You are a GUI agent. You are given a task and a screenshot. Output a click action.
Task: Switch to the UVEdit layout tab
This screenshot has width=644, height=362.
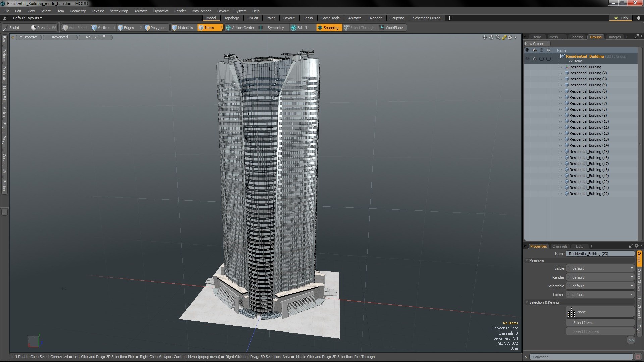[x=253, y=18]
